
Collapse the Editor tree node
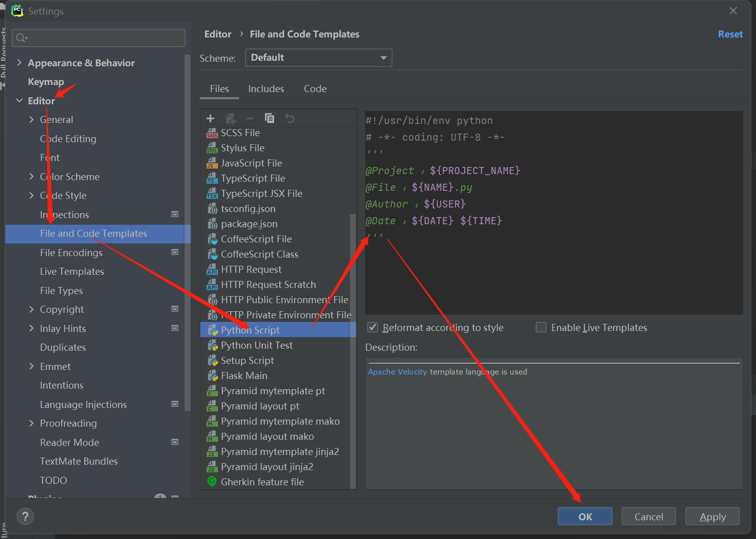click(20, 101)
